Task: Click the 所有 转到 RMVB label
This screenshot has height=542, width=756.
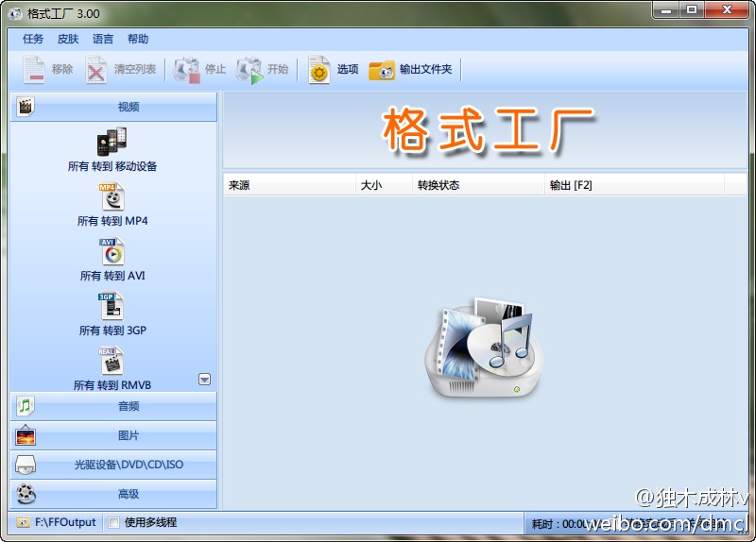Action: tap(112, 385)
